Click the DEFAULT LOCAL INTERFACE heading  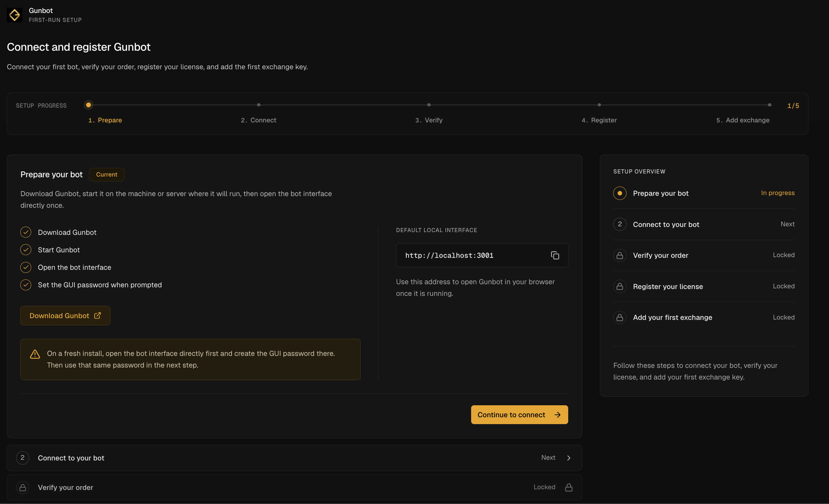[x=436, y=230]
